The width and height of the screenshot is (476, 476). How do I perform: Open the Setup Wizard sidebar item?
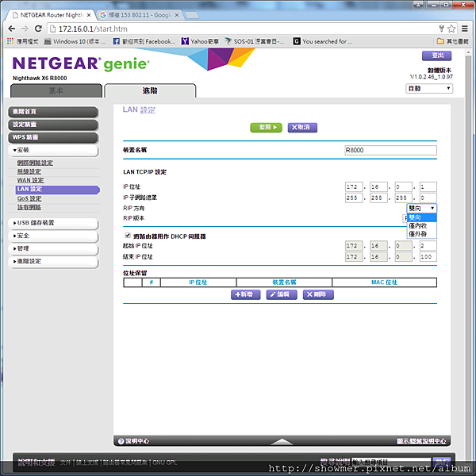coord(53,125)
